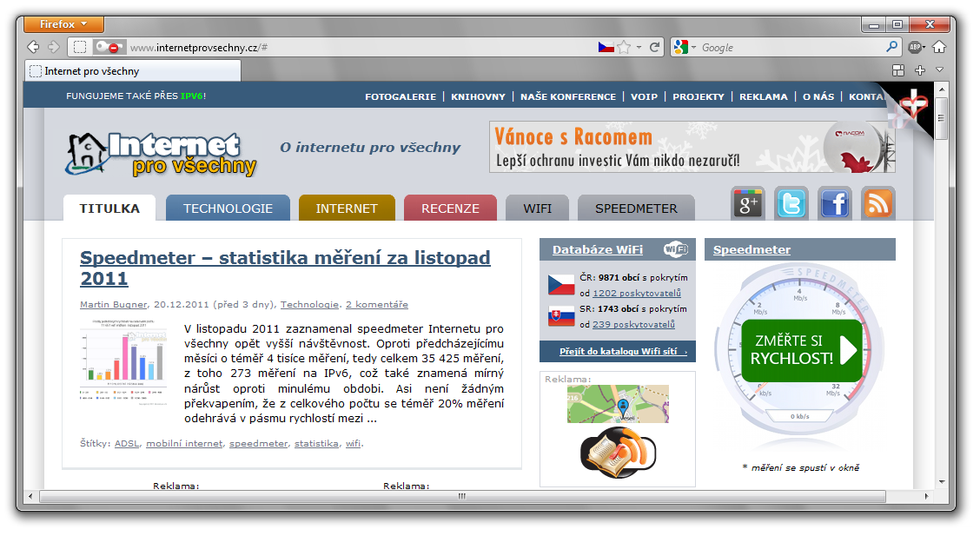Open the NAŠE KONFERENCE menu item

click(x=568, y=96)
